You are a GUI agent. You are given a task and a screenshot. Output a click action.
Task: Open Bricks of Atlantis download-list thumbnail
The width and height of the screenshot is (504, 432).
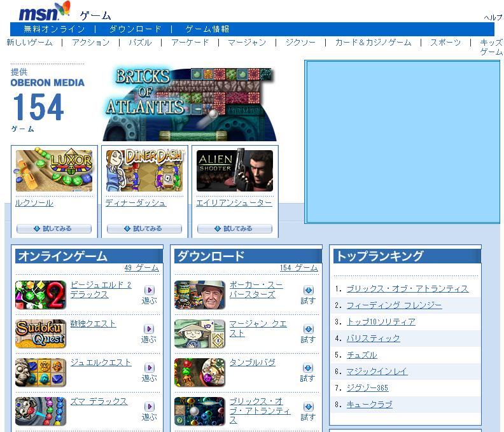(200, 412)
